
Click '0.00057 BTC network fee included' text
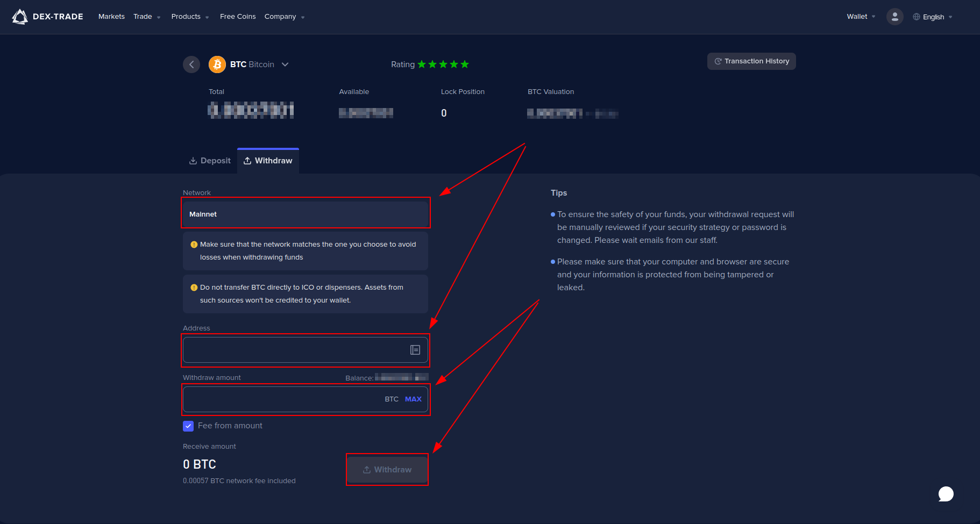click(239, 481)
